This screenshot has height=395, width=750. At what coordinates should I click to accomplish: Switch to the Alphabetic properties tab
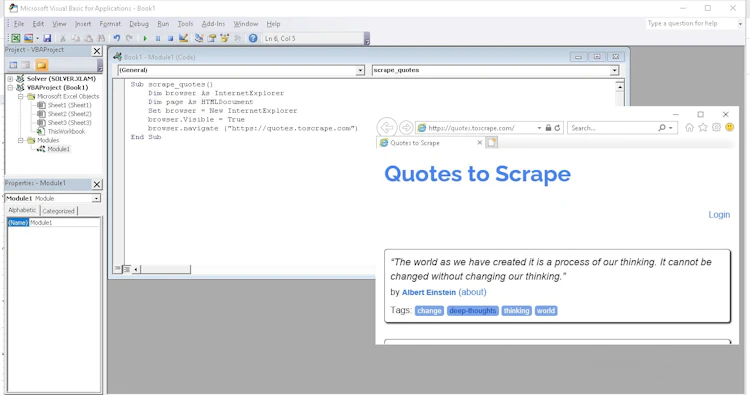point(22,210)
